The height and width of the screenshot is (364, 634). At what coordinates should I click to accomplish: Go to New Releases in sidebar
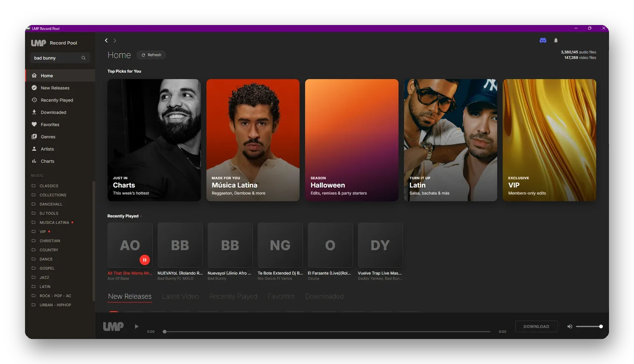coord(60,88)
